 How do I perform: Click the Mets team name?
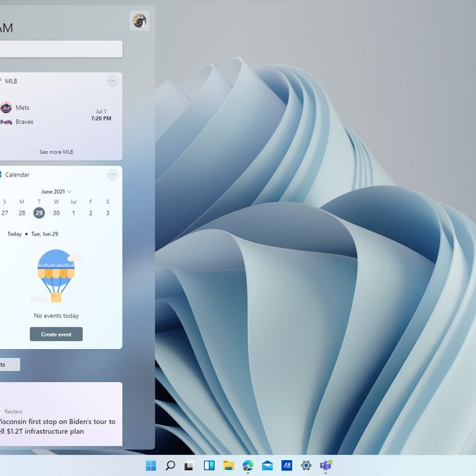pos(22,108)
